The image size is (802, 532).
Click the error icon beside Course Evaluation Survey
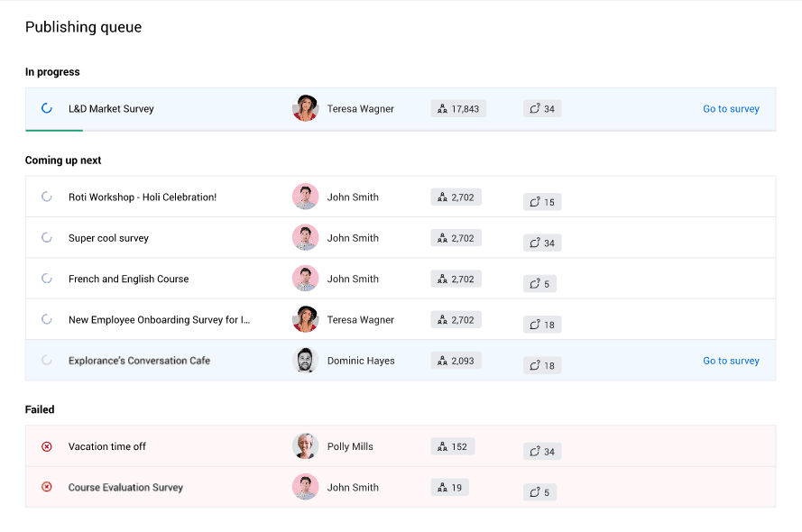coord(47,487)
